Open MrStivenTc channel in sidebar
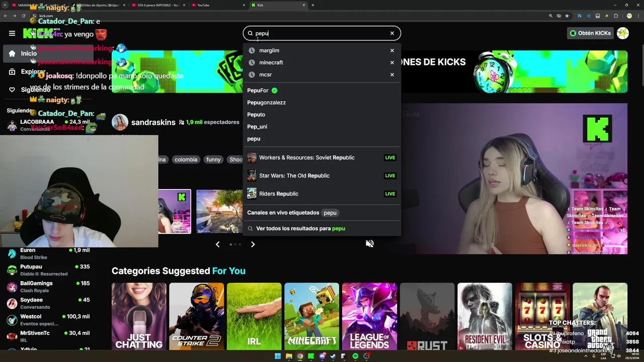 (48, 336)
